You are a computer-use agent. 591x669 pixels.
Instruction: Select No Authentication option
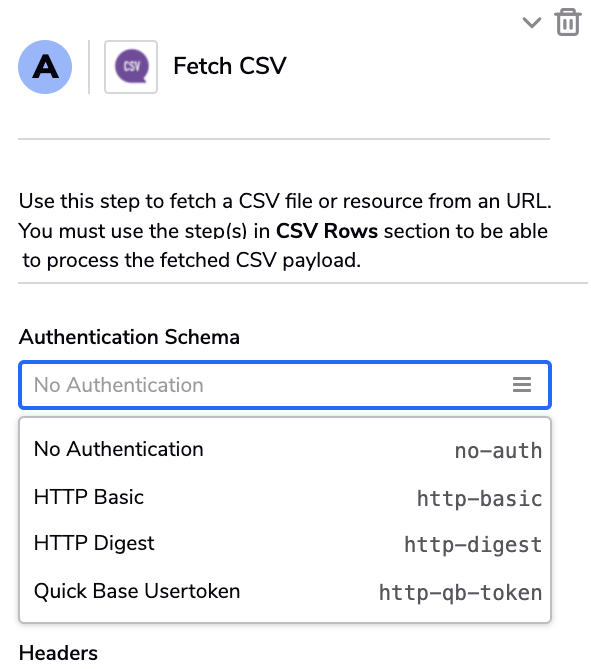pos(285,449)
